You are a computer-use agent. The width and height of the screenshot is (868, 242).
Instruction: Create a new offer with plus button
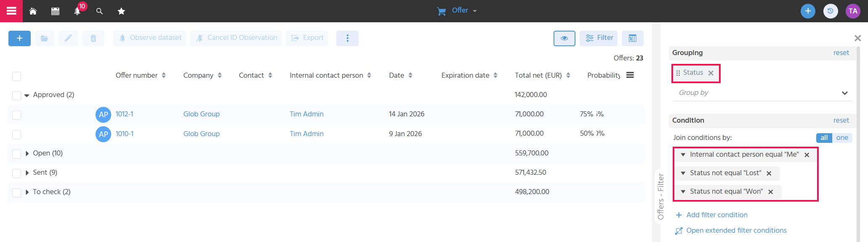[19, 38]
